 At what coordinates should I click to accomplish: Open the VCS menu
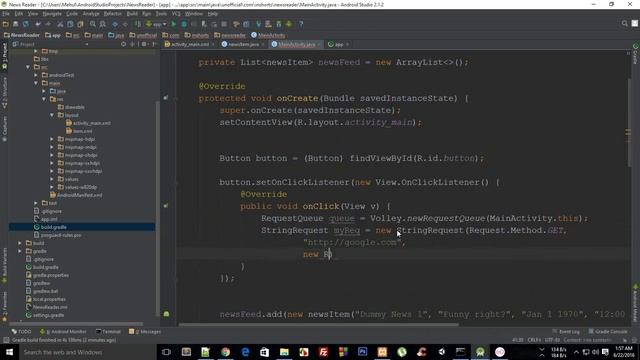[176, 13]
